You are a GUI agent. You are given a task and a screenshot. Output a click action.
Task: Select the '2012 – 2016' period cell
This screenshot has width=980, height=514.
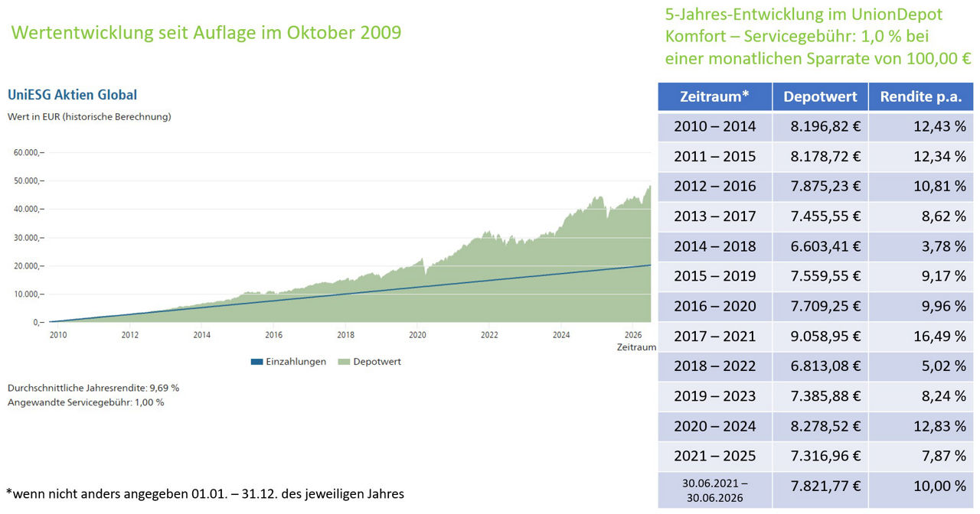[x=714, y=186]
